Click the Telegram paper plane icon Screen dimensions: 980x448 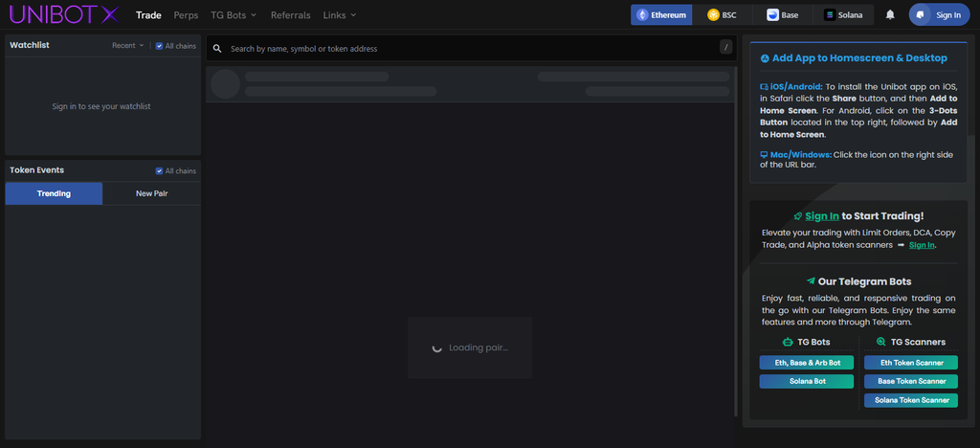(x=811, y=281)
